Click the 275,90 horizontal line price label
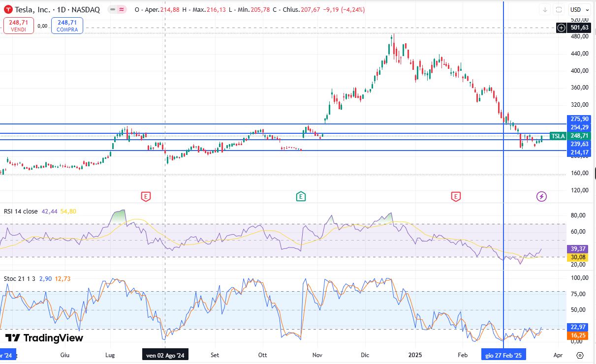596x364 pixels. (x=580, y=119)
